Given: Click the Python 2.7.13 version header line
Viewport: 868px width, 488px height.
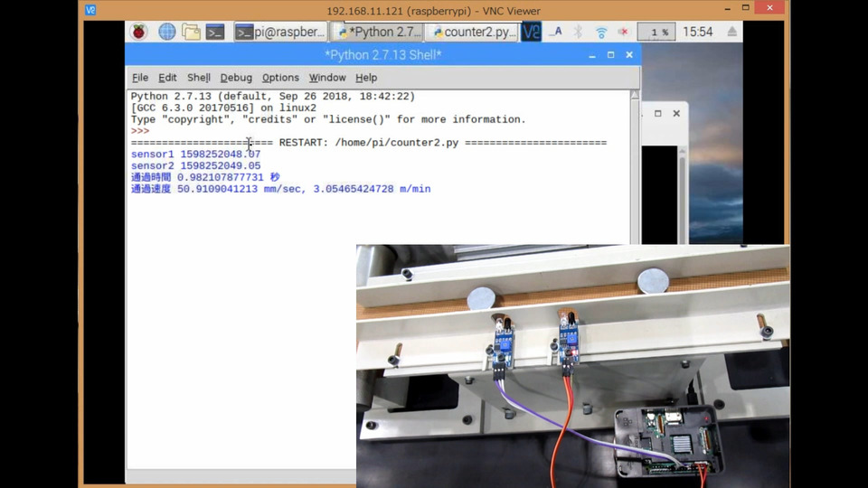Looking at the screenshot, I should (272, 97).
